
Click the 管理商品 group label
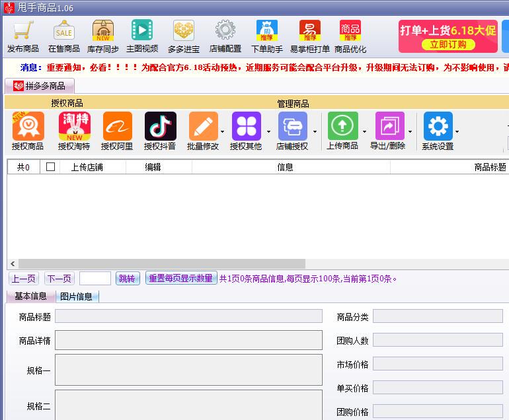(x=293, y=104)
